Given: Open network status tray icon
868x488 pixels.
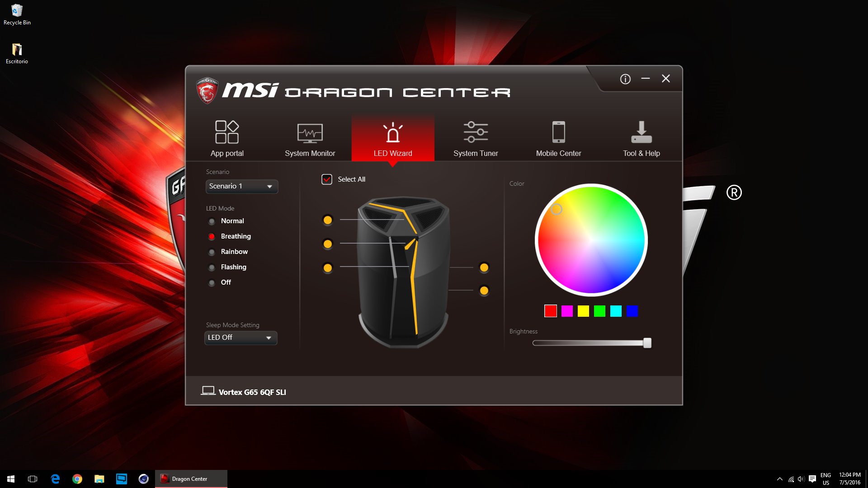Looking at the screenshot, I should click(791, 479).
